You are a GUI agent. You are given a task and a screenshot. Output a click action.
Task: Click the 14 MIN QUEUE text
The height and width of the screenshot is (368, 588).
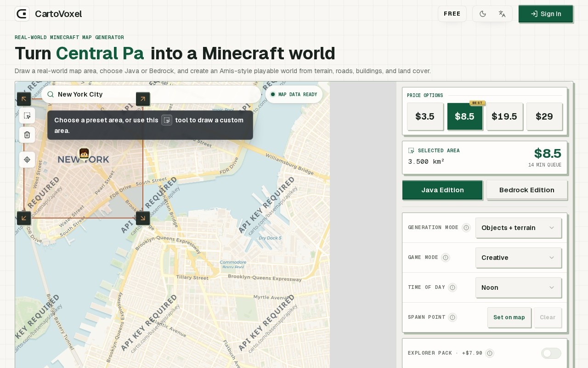[545, 165]
